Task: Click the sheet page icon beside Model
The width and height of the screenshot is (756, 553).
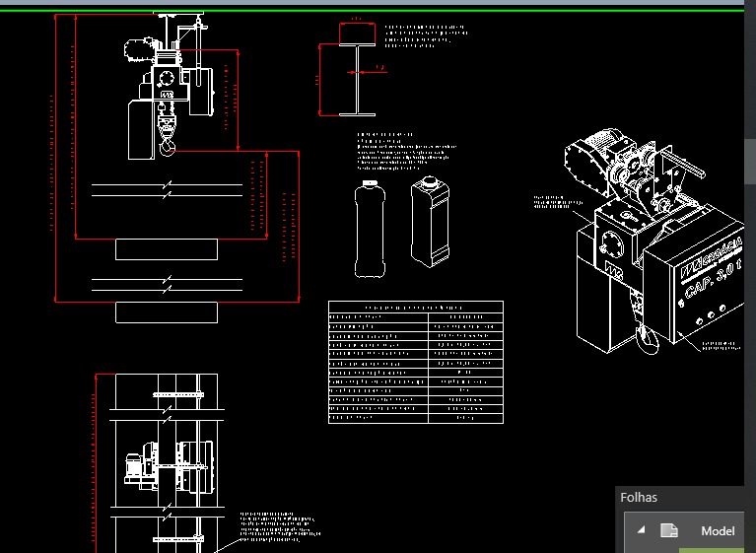Action: point(669,530)
